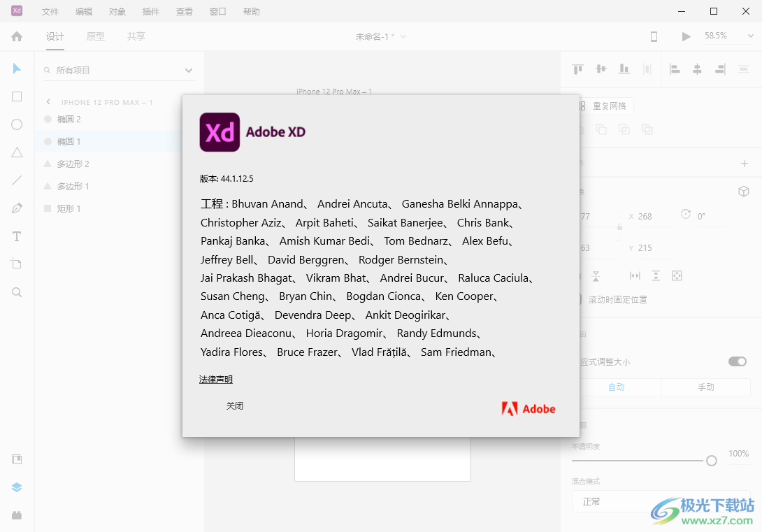
Task: Select 自动 responsive resize mode
Action: click(616, 387)
